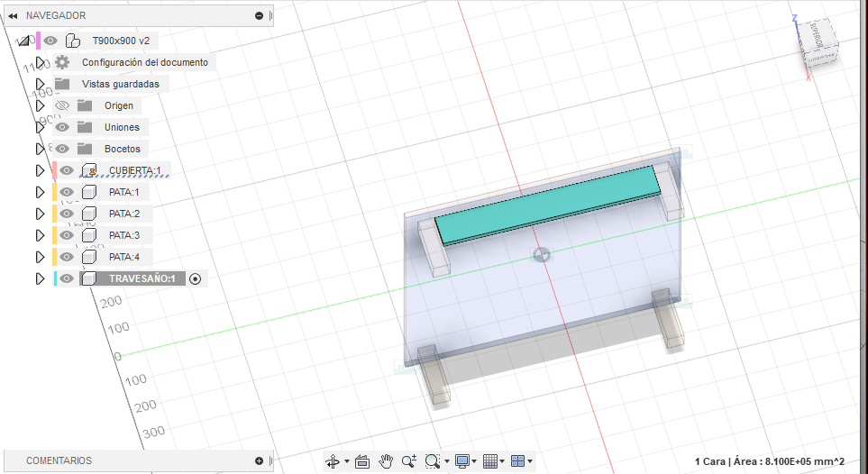This screenshot has height=474, width=868.
Task: Open Display Settings monitor icon
Action: tap(462, 461)
